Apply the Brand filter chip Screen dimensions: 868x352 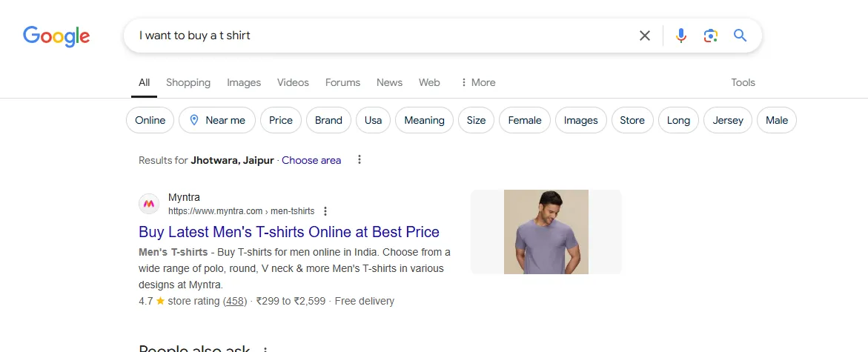(328, 120)
